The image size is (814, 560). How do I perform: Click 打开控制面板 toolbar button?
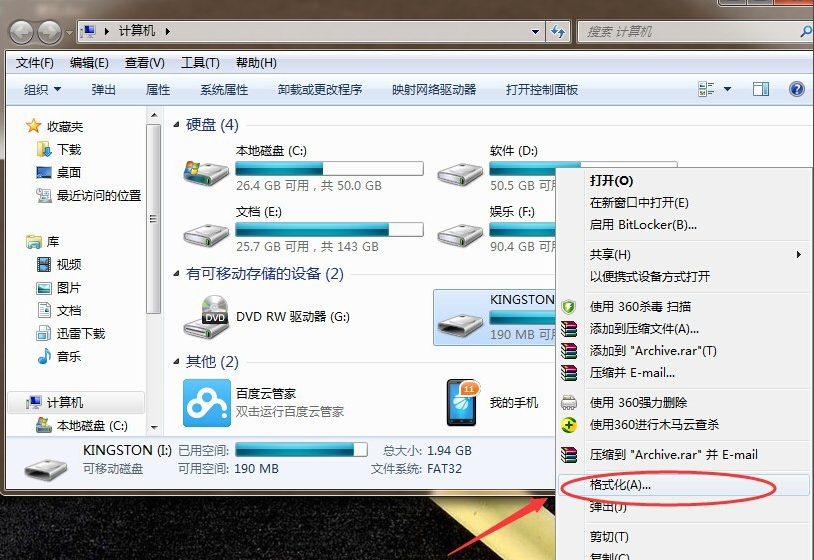pos(542,89)
